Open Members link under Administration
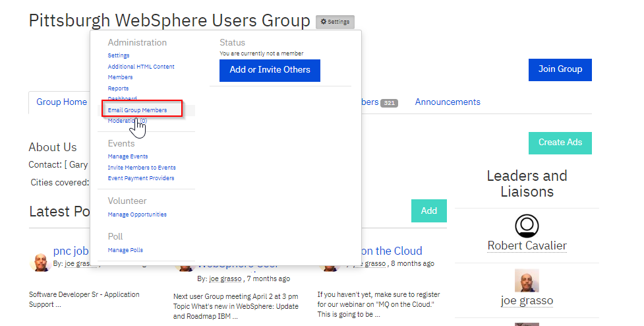644x326 pixels. 120,77
